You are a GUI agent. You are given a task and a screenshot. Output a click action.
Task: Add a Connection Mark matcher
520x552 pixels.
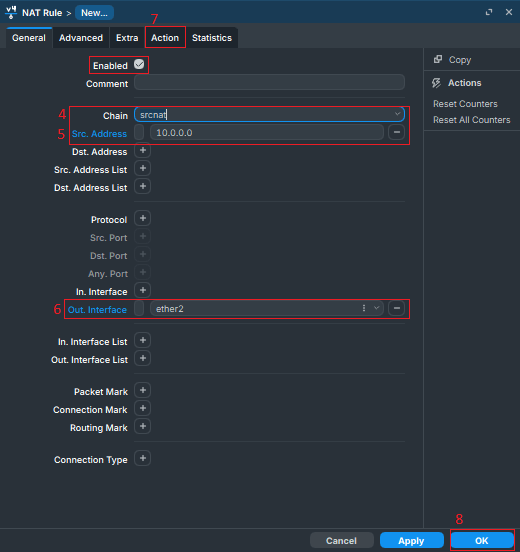(x=143, y=408)
